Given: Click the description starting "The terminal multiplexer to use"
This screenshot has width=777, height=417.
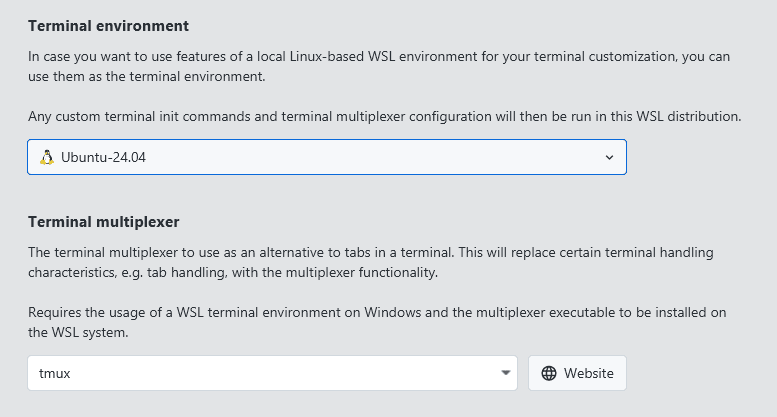Looking at the screenshot, I should tap(370, 262).
